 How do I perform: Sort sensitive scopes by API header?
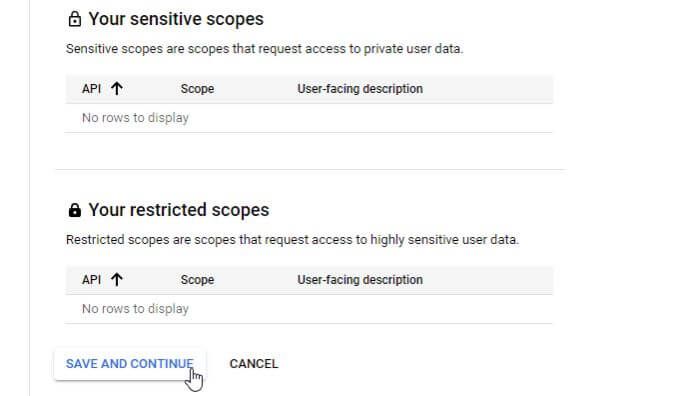[x=92, y=88]
